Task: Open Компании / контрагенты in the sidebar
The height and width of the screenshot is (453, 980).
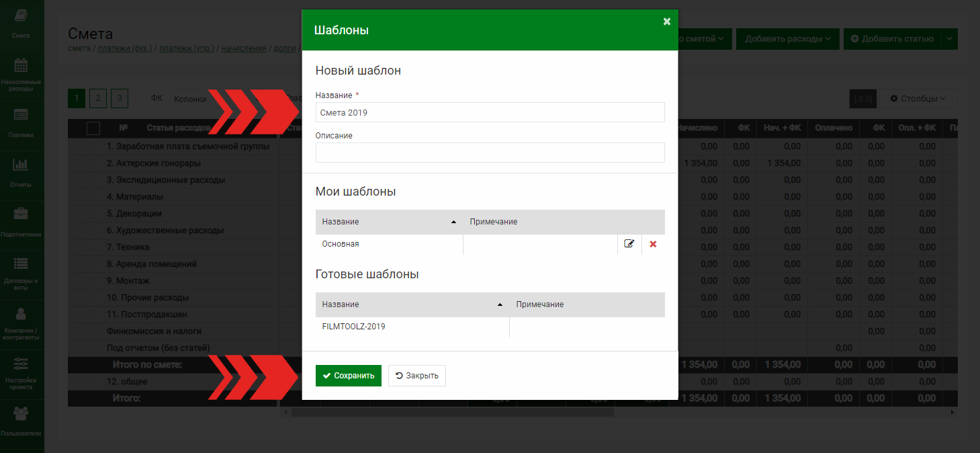Action: pyautogui.click(x=21, y=323)
